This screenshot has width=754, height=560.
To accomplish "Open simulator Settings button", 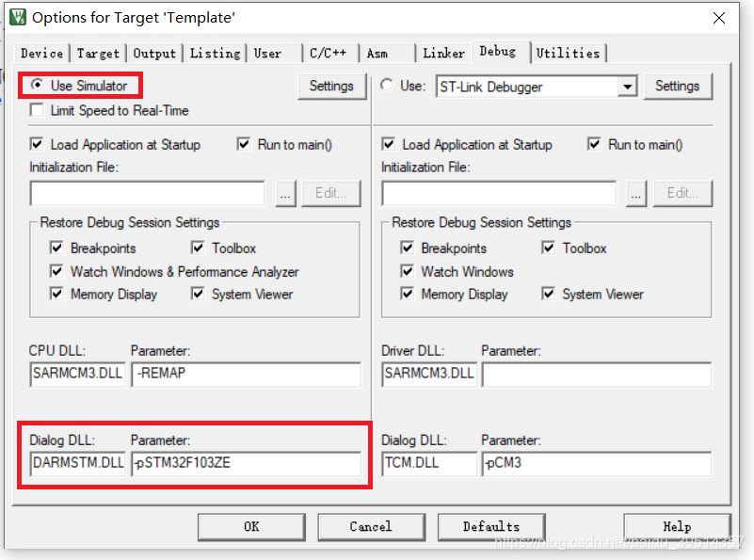I will pyautogui.click(x=331, y=86).
